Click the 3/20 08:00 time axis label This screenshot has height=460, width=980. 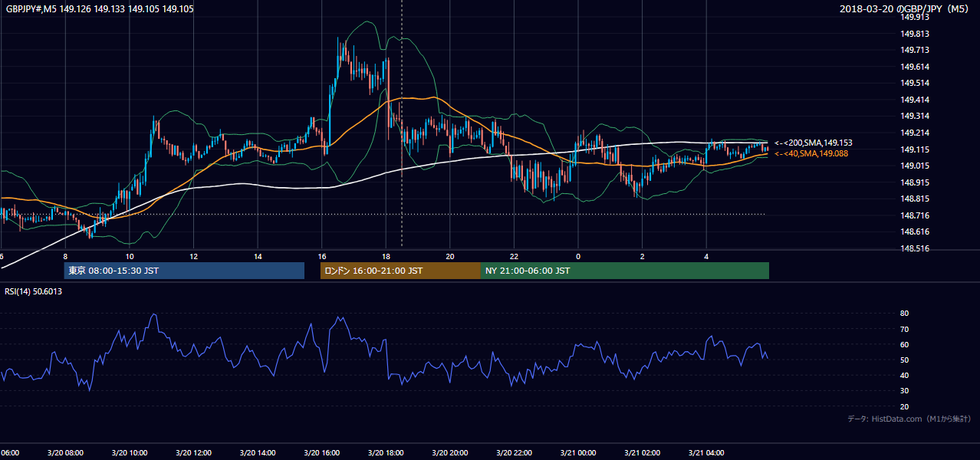pyautogui.click(x=65, y=452)
